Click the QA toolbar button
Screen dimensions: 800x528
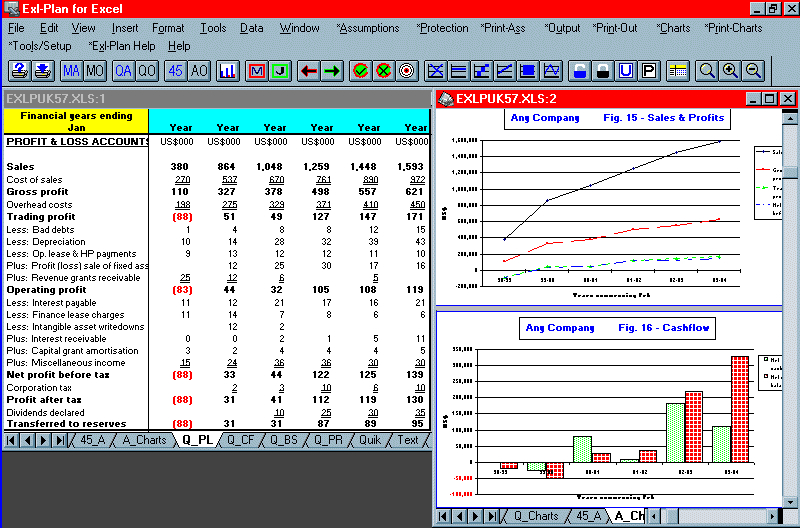(x=123, y=71)
